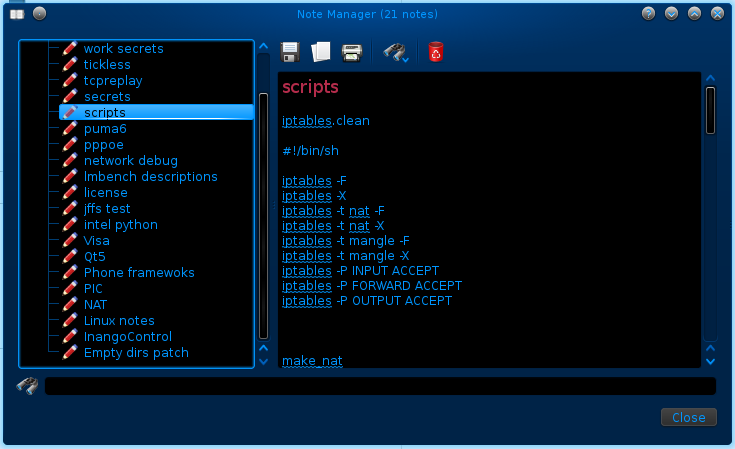The height and width of the screenshot is (449, 735).
Task: Open the Phone framewoks note
Action: click(139, 272)
